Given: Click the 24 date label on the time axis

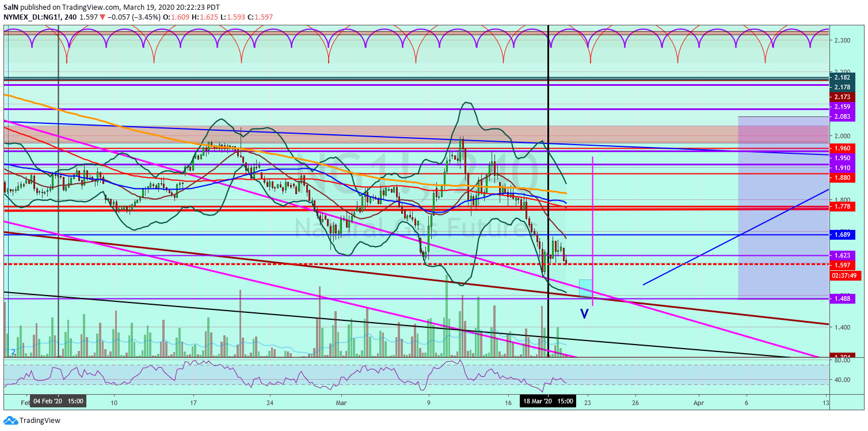Looking at the screenshot, I should pyautogui.click(x=270, y=402).
